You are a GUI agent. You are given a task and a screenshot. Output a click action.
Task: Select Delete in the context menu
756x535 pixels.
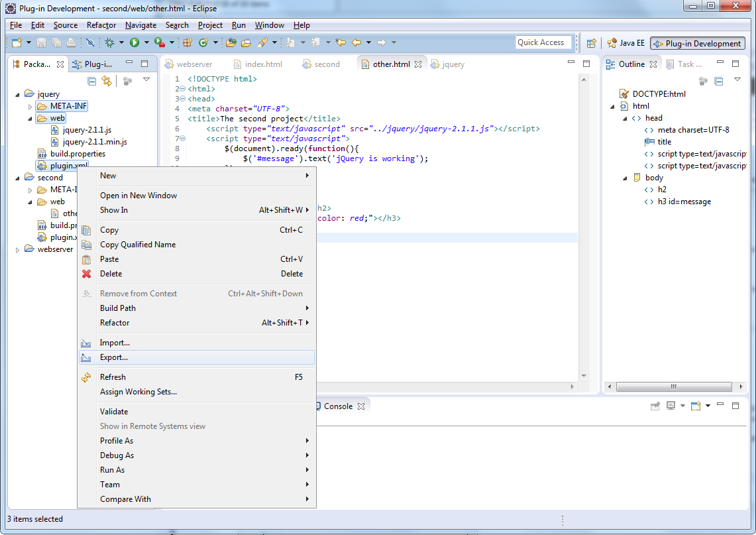[x=197, y=274]
